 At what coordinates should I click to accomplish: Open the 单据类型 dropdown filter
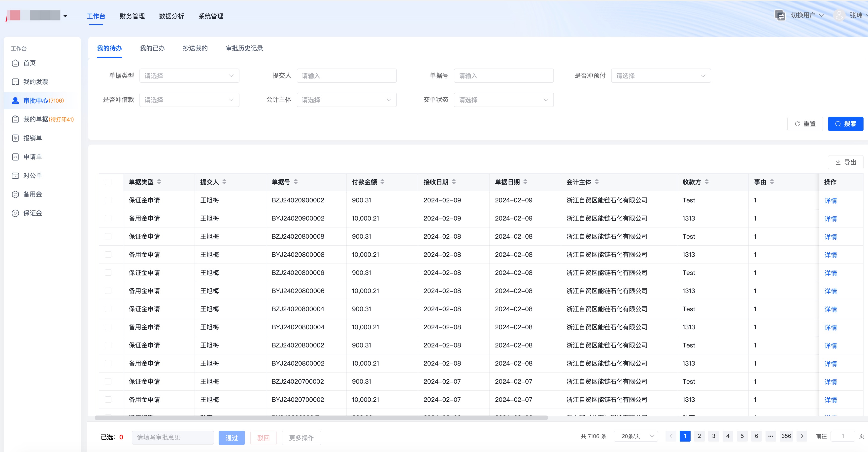(189, 76)
